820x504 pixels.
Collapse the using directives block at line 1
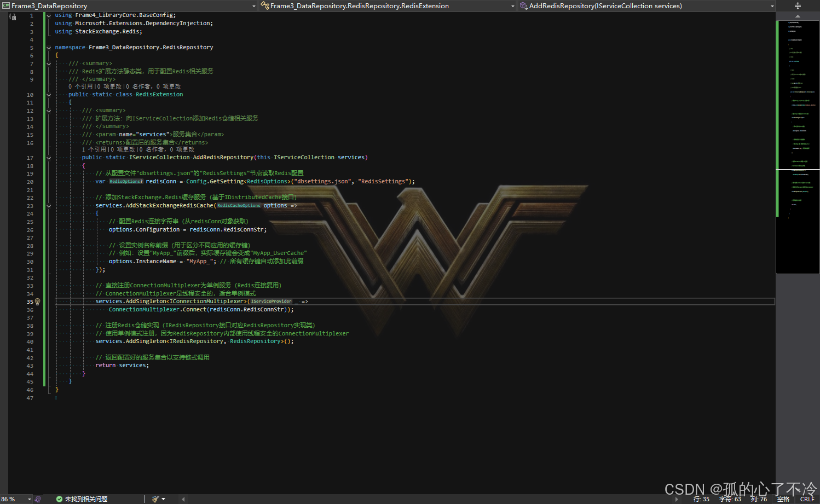(x=49, y=15)
